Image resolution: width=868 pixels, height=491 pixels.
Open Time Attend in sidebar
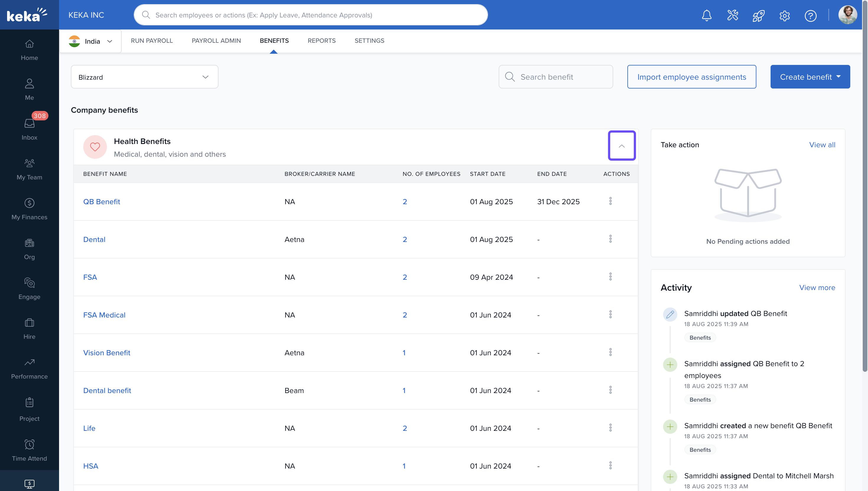[x=29, y=450]
